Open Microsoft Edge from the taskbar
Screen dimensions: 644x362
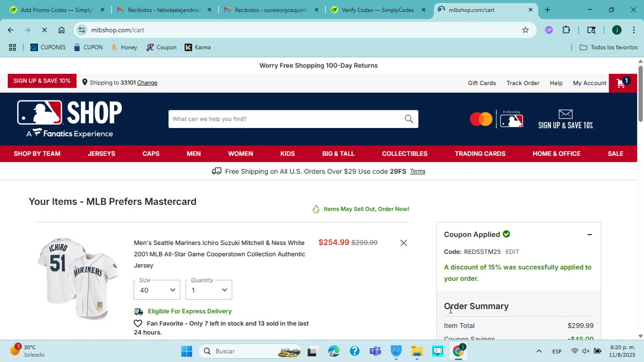pyautogui.click(x=334, y=352)
